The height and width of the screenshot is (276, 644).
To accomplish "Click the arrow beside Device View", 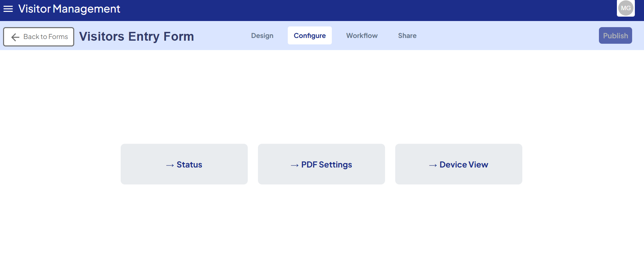I will coord(433,165).
